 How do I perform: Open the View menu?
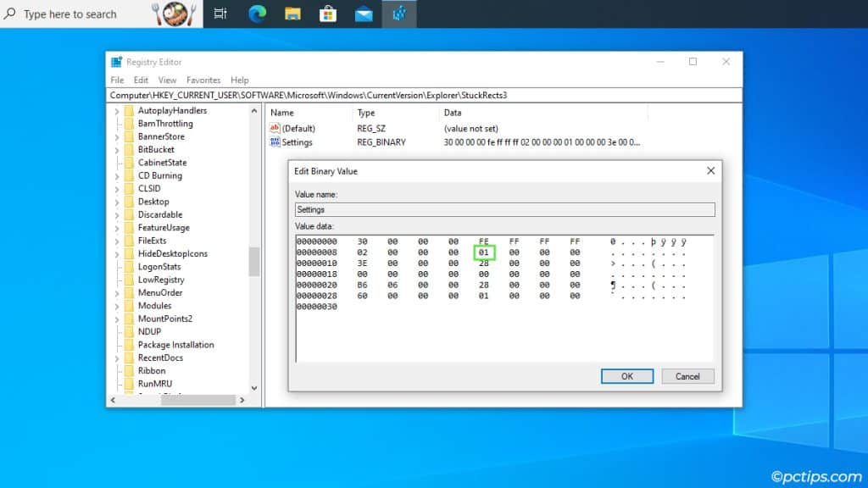(x=167, y=80)
